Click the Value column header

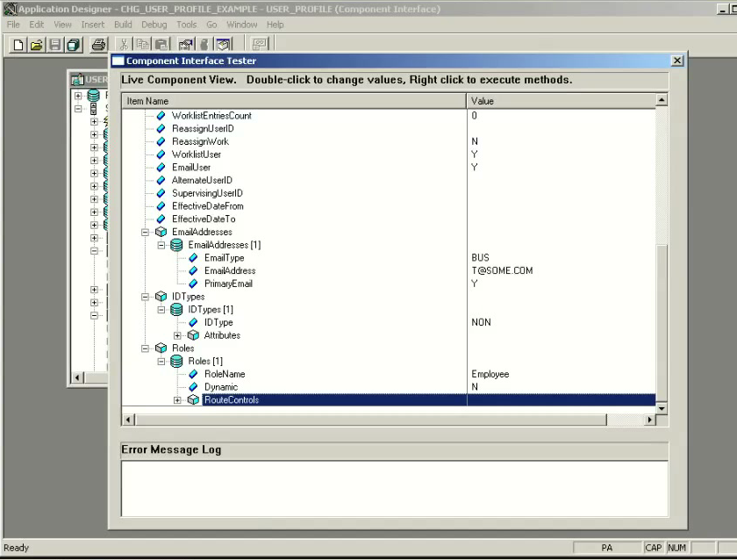[x=562, y=101]
